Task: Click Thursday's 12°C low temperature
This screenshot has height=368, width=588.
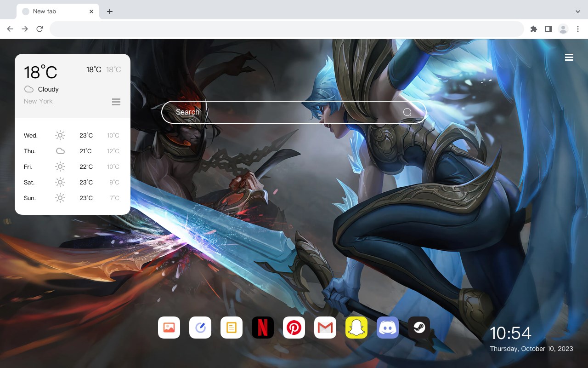Action: click(x=113, y=151)
